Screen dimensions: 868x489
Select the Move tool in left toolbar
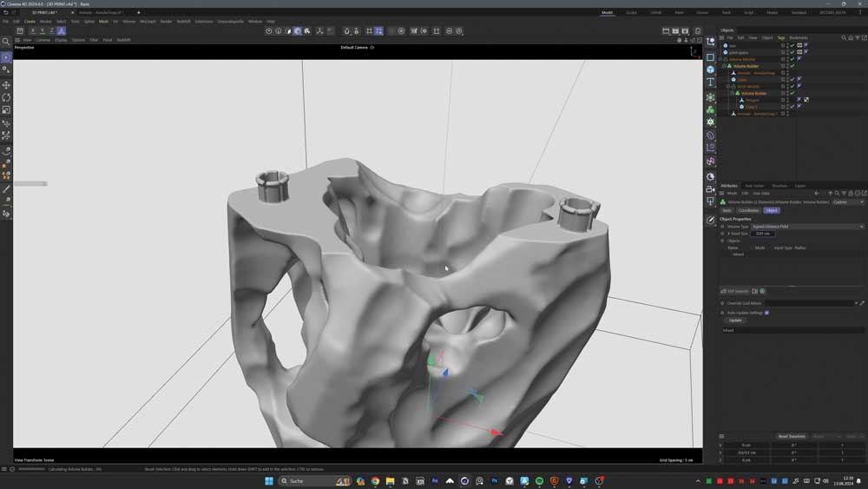pyautogui.click(x=6, y=85)
